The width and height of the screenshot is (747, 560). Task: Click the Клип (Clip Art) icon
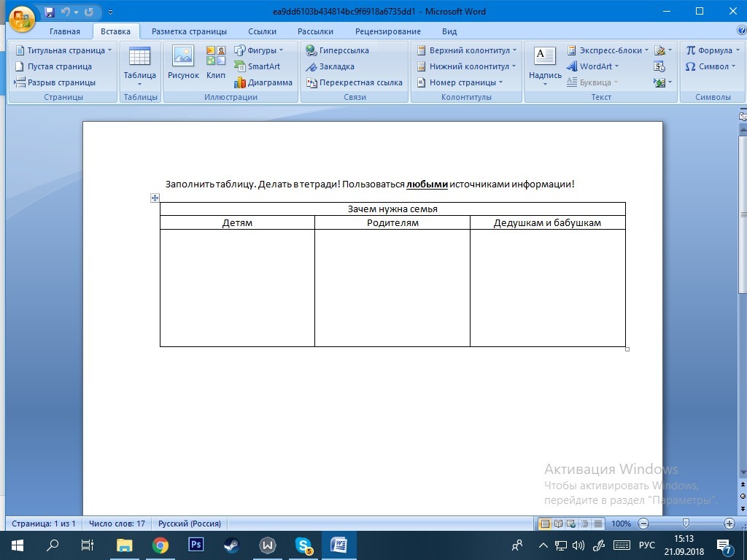(x=216, y=61)
